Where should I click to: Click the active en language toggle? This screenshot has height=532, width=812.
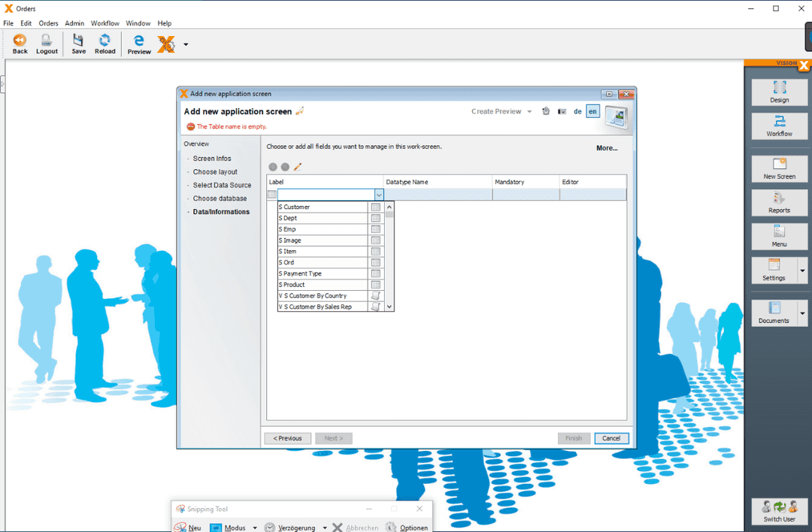[x=592, y=111]
